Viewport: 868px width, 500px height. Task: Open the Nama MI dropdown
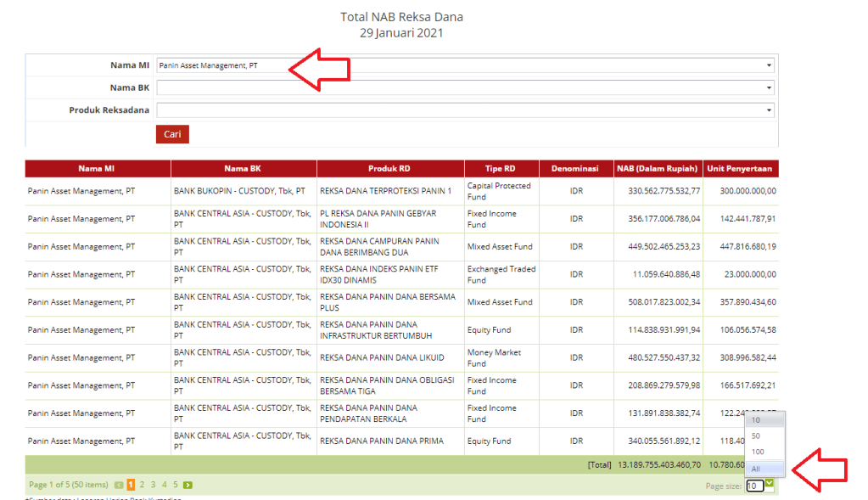point(465,65)
